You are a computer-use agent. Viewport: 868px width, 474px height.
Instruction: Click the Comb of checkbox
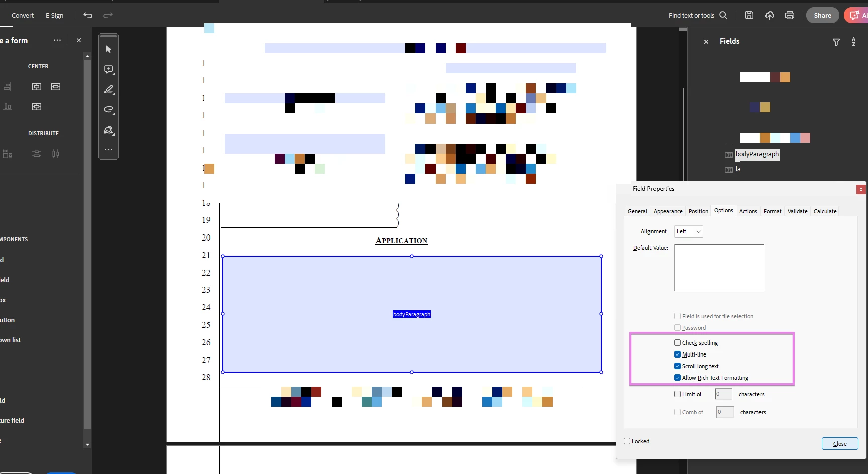(677, 412)
